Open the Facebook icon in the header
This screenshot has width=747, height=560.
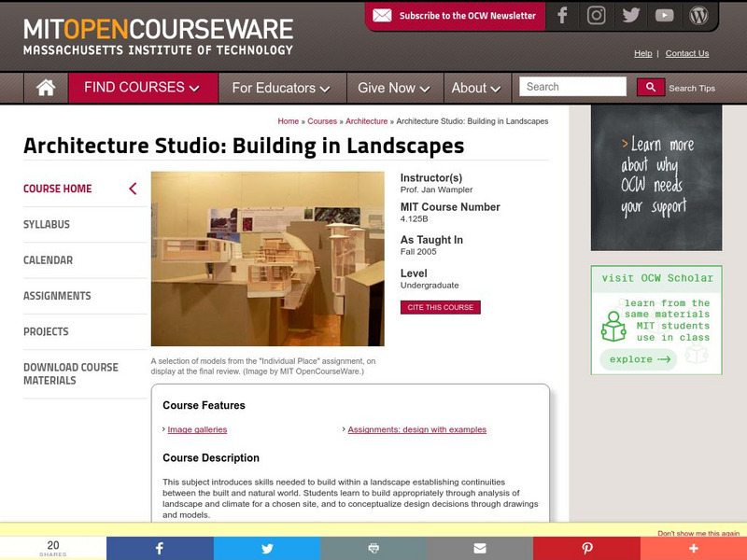[562, 15]
